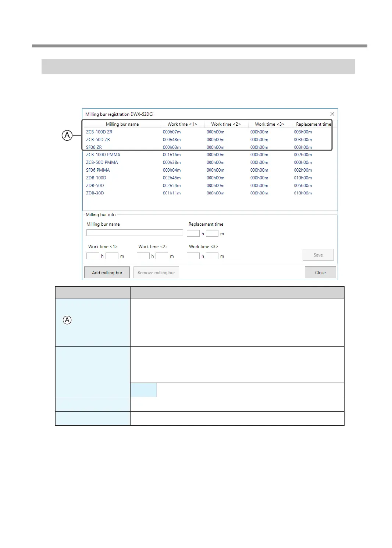
Task: Click the Close button
Action: click(x=320, y=272)
